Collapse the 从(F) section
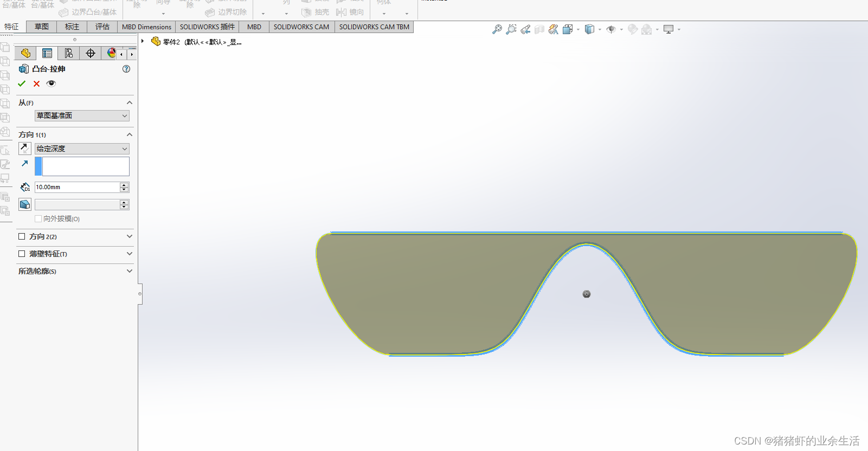868x451 pixels. pos(130,102)
